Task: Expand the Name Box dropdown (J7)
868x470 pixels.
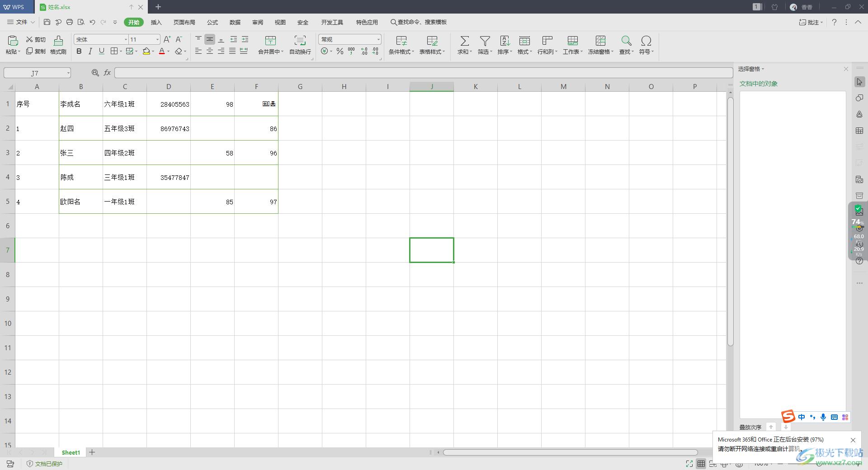Action: tap(68, 73)
